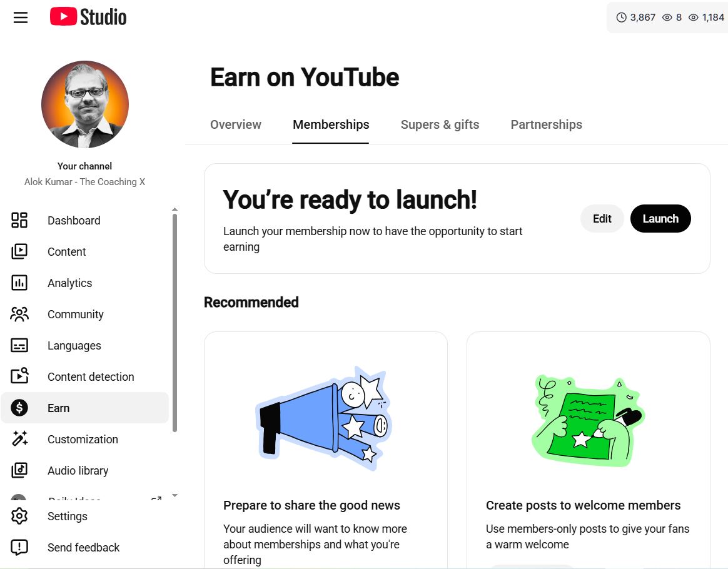
Task: Click the 'Recommended' section heading
Action: click(251, 302)
